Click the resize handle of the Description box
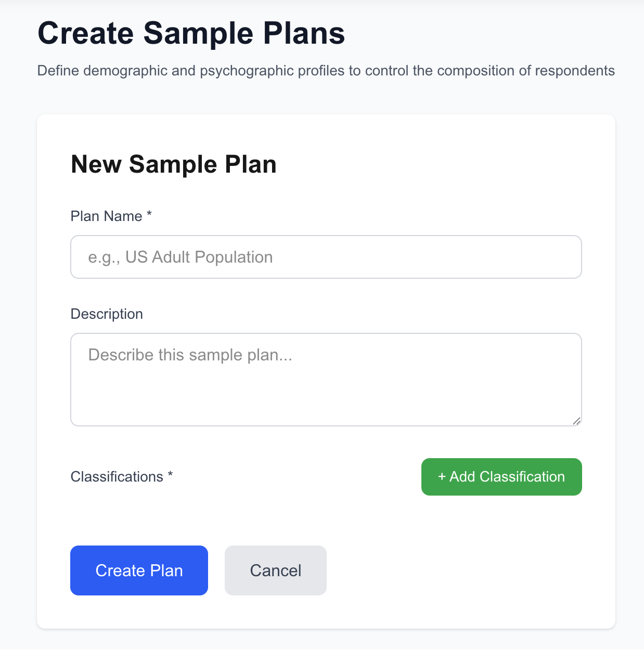The image size is (644, 649). point(577,422)
